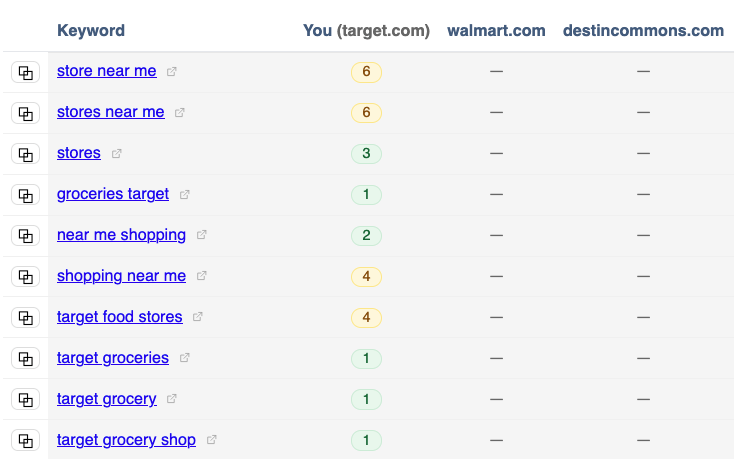
Task: Open the 'target grocery shop' keyword link
Action: (126, 440)
